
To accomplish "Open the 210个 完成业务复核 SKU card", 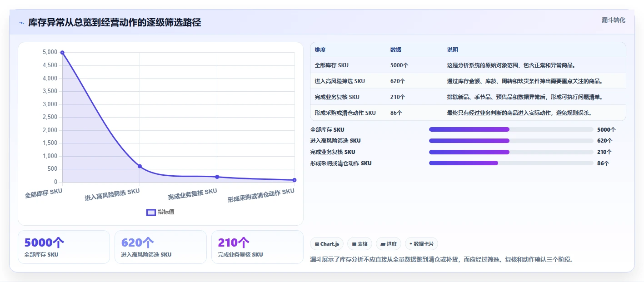I will coord(257,247).
